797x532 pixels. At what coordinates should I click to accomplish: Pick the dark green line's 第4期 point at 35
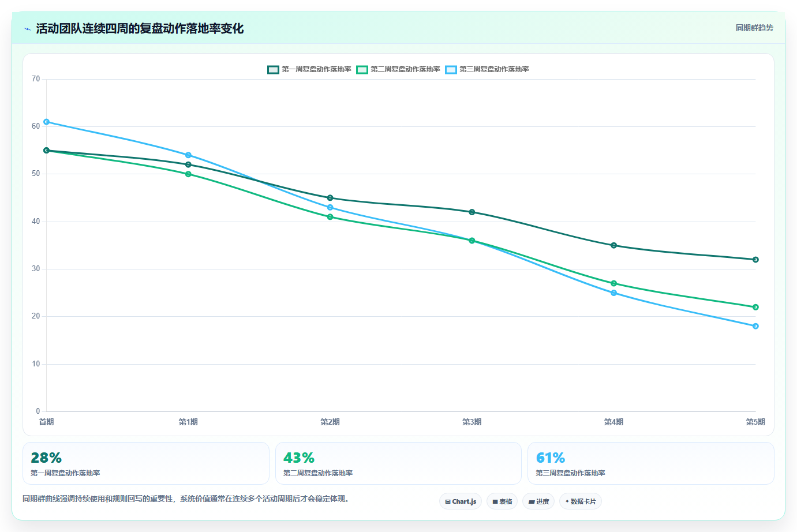point(613,245)
